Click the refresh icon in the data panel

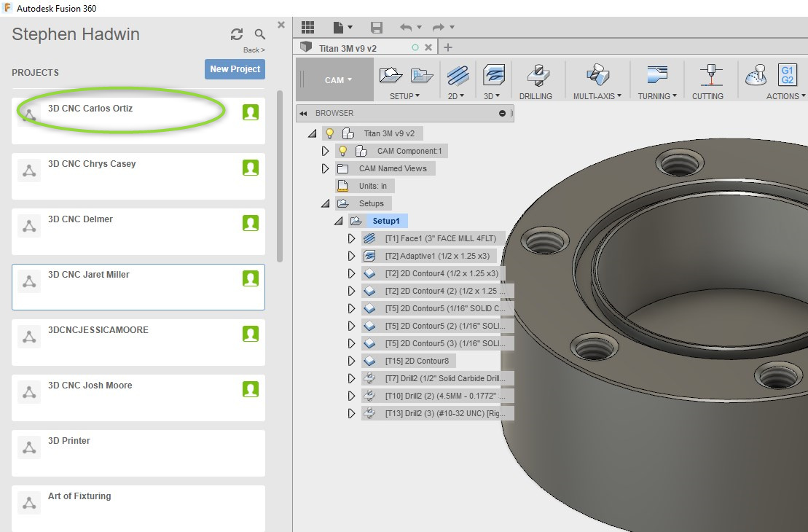coord(237,34)
